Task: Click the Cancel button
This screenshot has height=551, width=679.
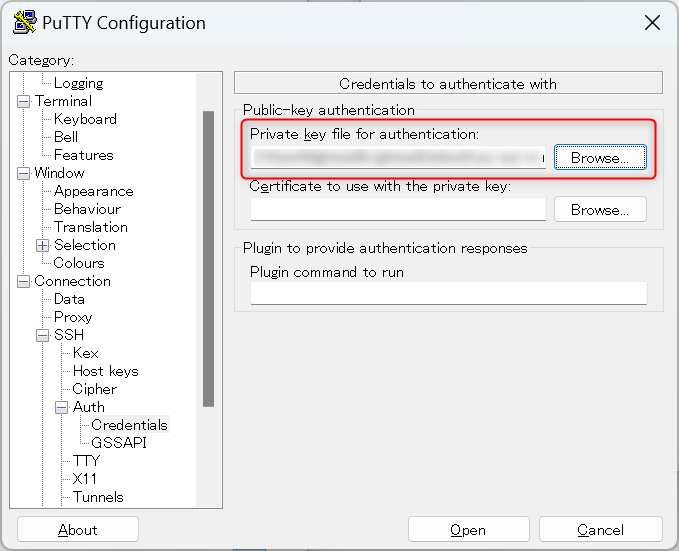Action: (601, 529)
